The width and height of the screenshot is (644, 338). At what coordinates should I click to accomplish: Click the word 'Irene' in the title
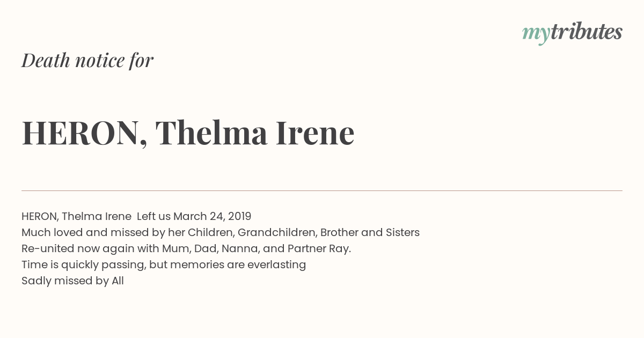tap(315, 133)
